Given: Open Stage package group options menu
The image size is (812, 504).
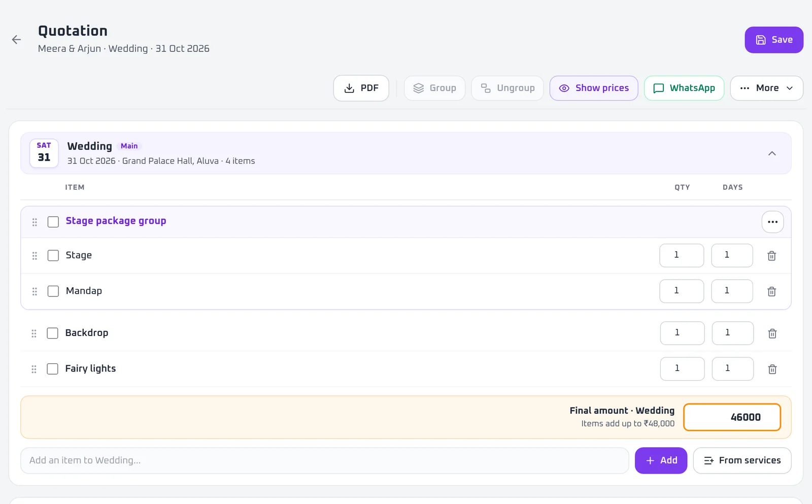Looking at the screenshot, I should click(772, 222).
